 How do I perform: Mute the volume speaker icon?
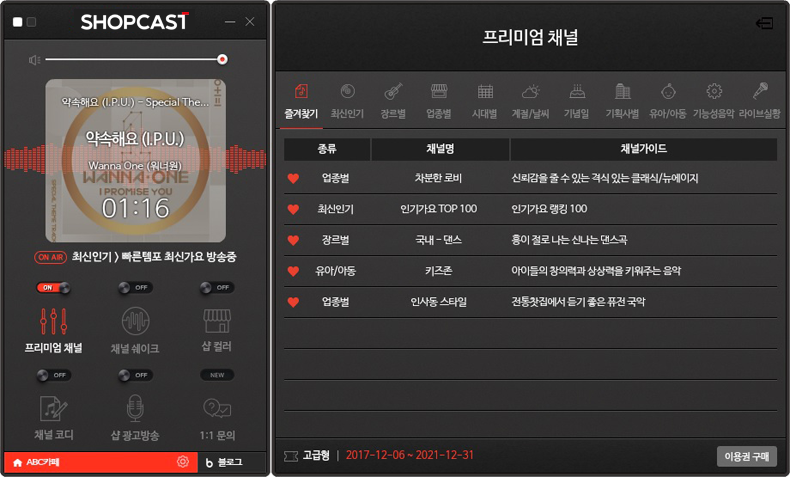click(35, 60)
